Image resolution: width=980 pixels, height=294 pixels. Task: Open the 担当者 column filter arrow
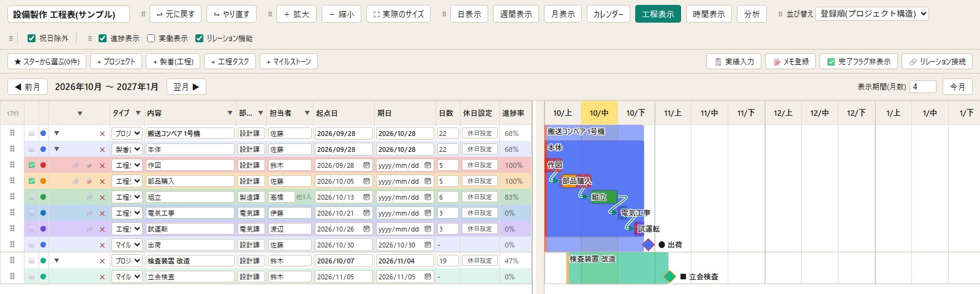[306, 113]
